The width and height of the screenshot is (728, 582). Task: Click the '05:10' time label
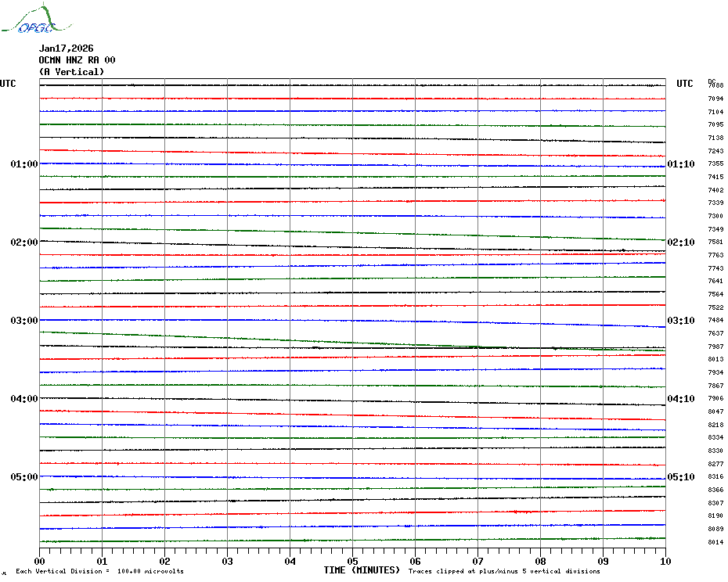tap(681, 476)
